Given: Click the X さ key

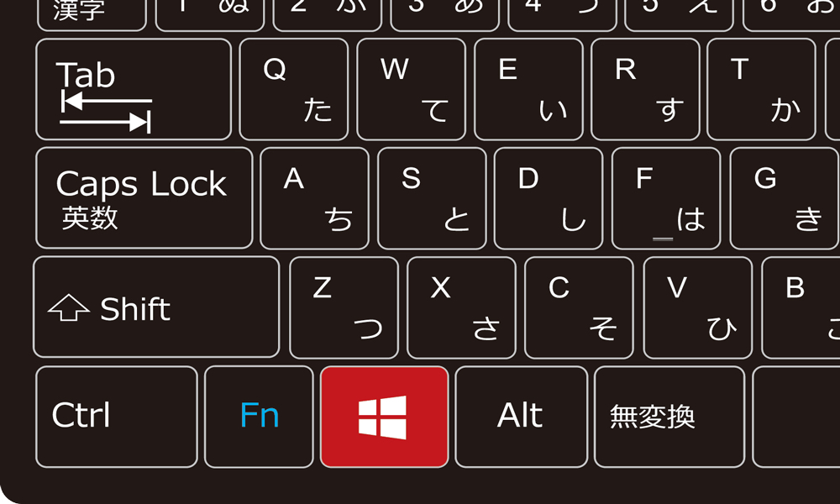Looking at the screenshot, I should click(x=461, y=307).
